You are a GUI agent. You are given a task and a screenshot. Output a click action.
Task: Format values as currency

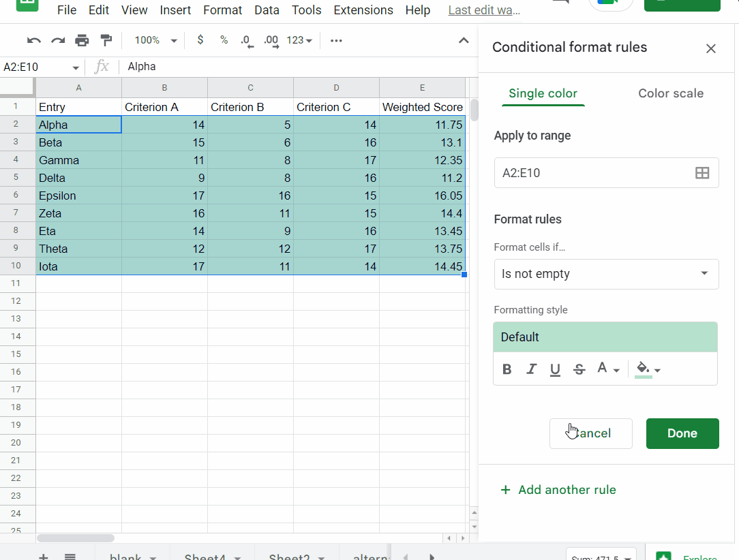pyautogui.click(x=200, y=40)
